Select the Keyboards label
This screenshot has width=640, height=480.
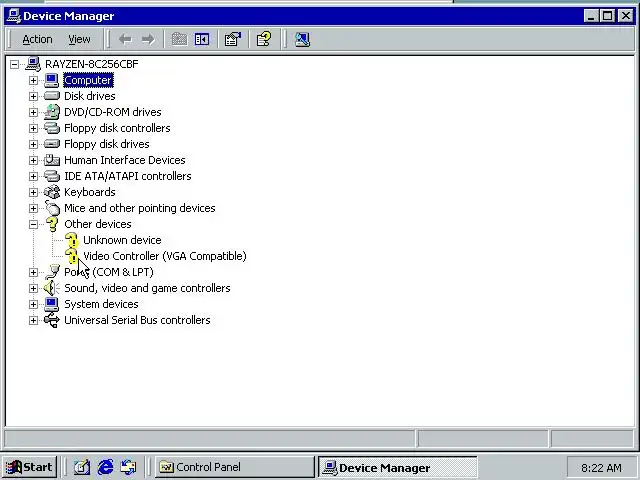[90, 192]
